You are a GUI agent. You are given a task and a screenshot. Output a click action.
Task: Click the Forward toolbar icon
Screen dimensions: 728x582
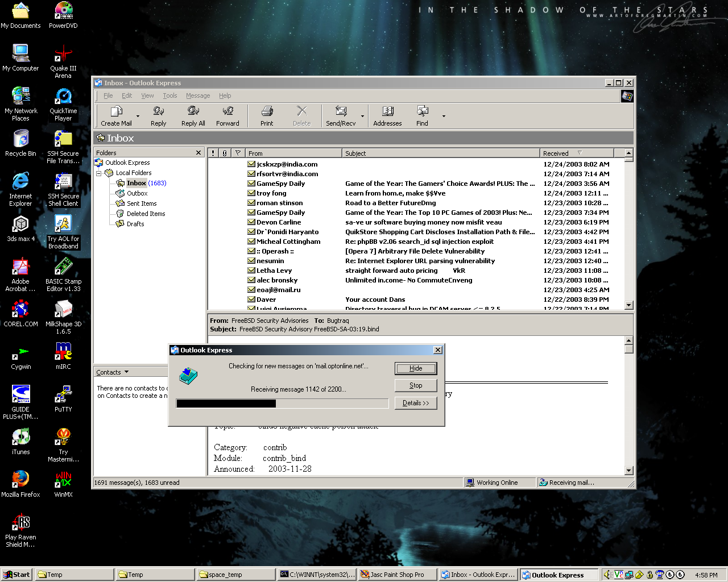click(227, 115)
